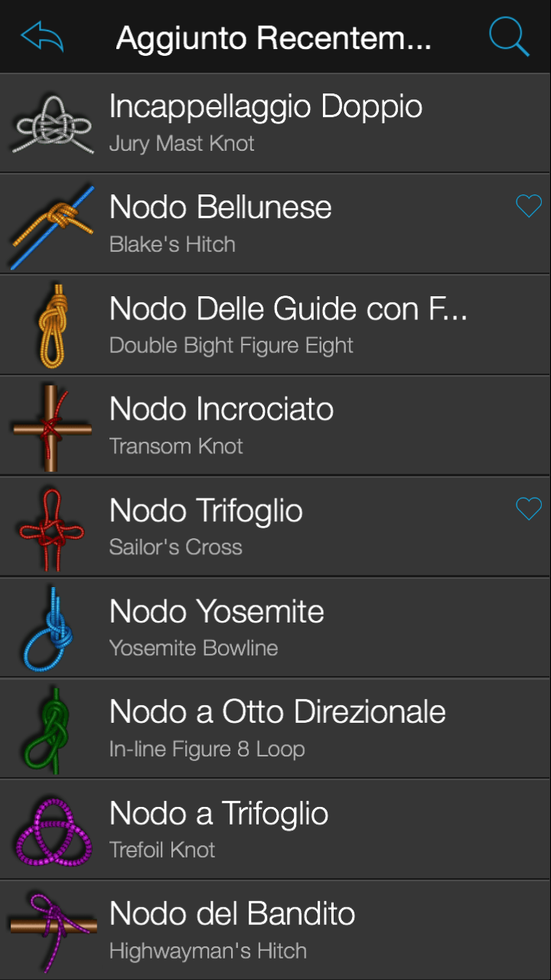Tap the Transom Knot cross icon
Screen dimensions: 551x980
coord(52,427)
